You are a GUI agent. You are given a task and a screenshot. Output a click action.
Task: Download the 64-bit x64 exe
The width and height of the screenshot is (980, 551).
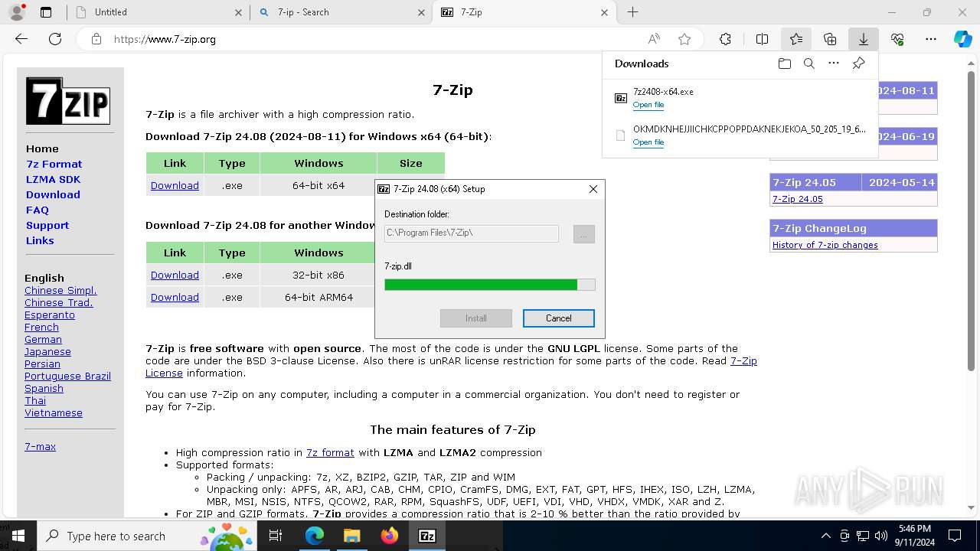[175, 186]
